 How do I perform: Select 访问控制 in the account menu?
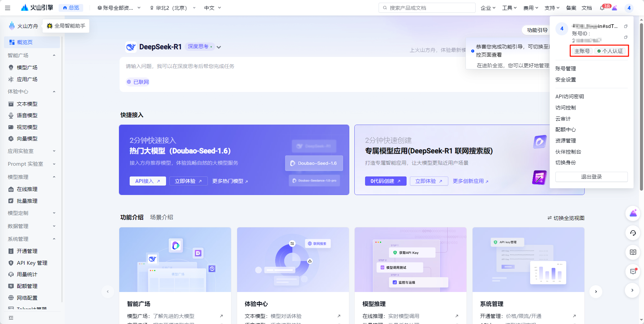(x=566, y=108)
